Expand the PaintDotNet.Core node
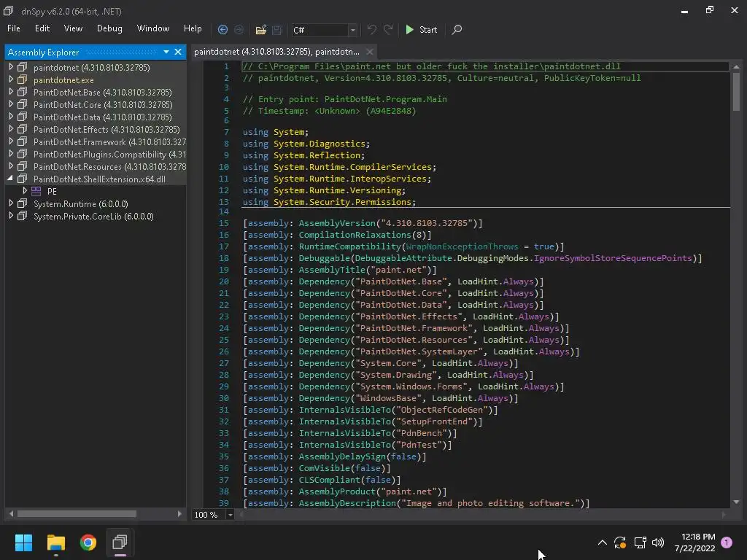This screenshot has height=560, width=747. pos(11,104)
